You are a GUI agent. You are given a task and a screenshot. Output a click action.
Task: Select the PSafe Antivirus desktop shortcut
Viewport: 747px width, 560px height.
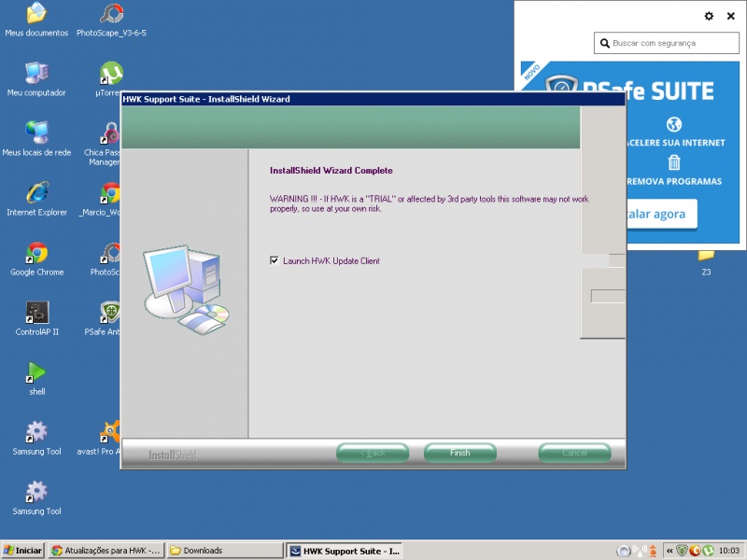coord(103,318)
